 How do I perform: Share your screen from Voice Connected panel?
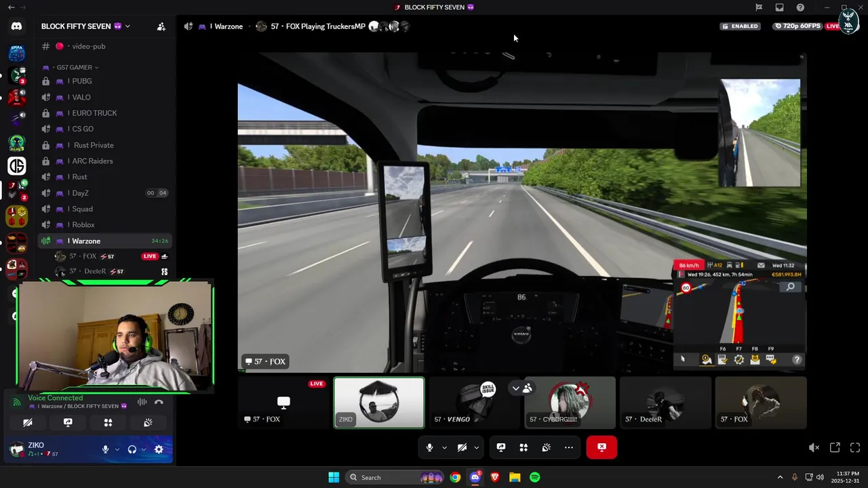(68, 422)
